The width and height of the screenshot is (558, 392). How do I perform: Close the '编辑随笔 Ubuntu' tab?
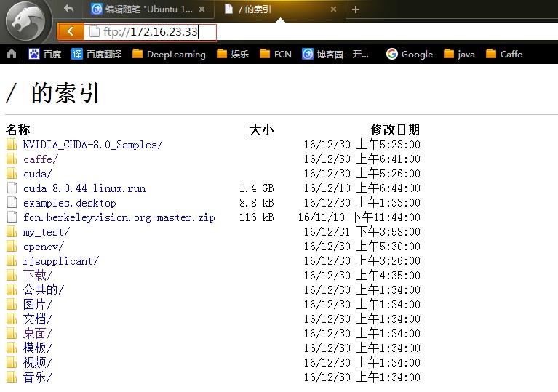202,9
